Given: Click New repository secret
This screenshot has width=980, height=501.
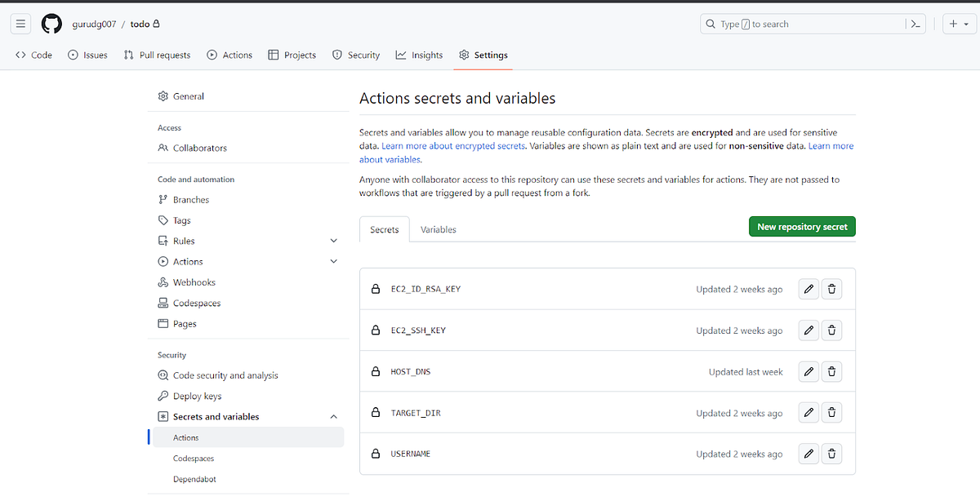Looking at the screenshot, I should click(x=802, y=226).
